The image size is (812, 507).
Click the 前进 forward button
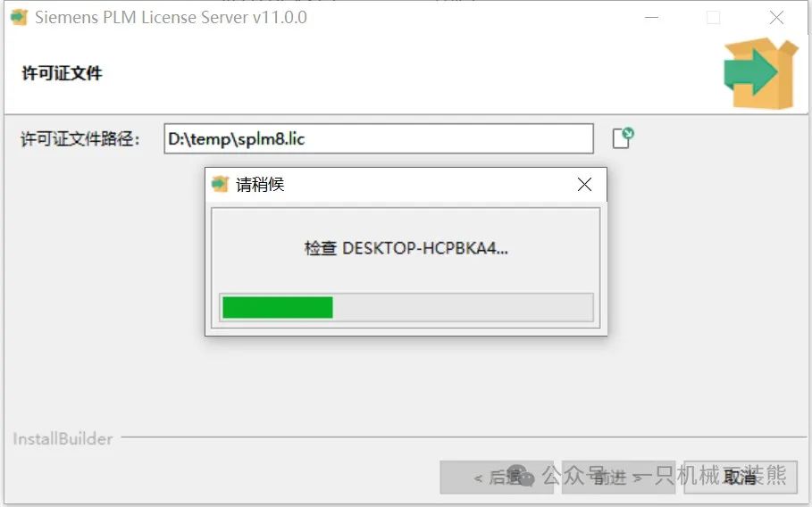[x=618, y=477]
